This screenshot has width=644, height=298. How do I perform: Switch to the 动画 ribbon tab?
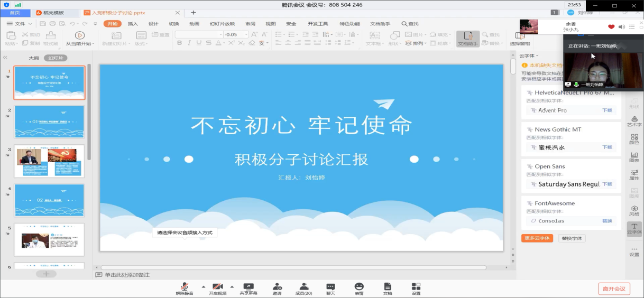click(x=194, y=24)
